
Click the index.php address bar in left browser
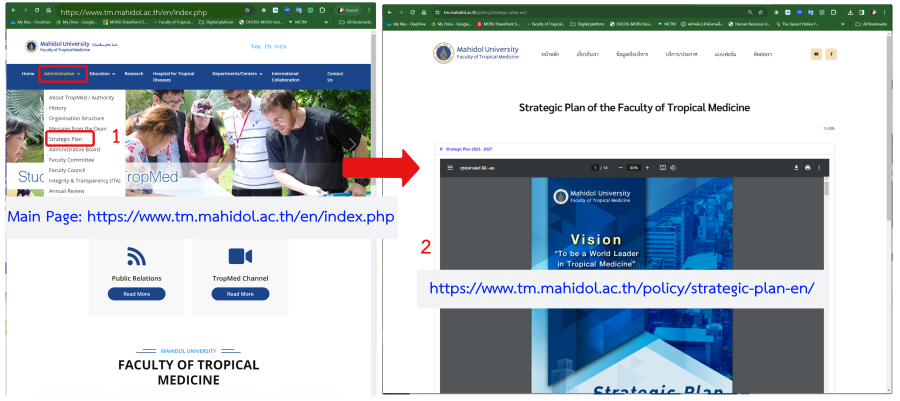point(149,11)
